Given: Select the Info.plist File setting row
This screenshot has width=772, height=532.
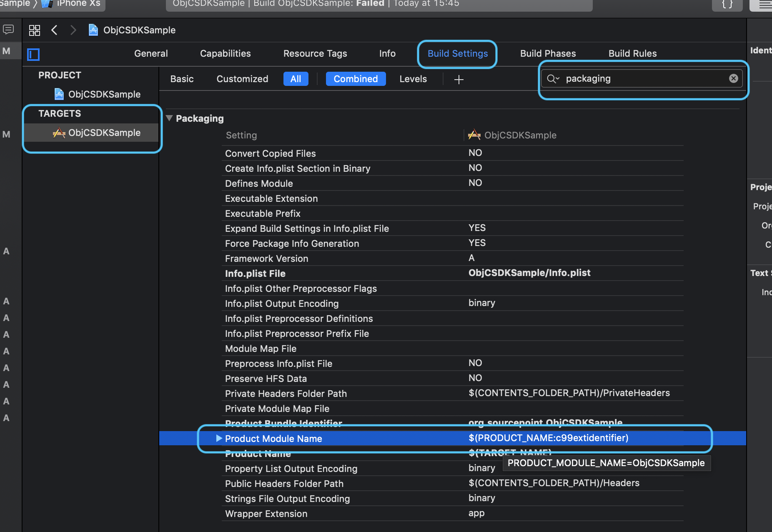Looking at the screenshot, I should click(x=452, y=273).
